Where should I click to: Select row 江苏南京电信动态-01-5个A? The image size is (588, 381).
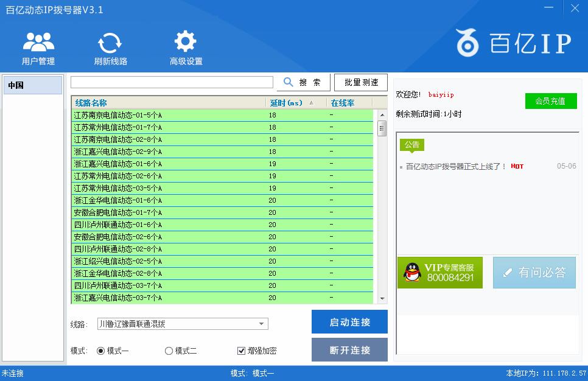coord(222,115)
